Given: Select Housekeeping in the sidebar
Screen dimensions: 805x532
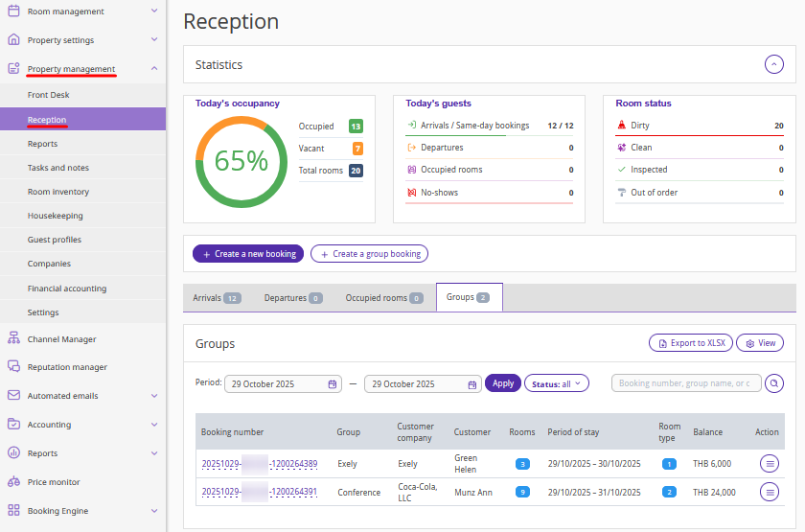Looking at the screenshot, I should point(56,216).
